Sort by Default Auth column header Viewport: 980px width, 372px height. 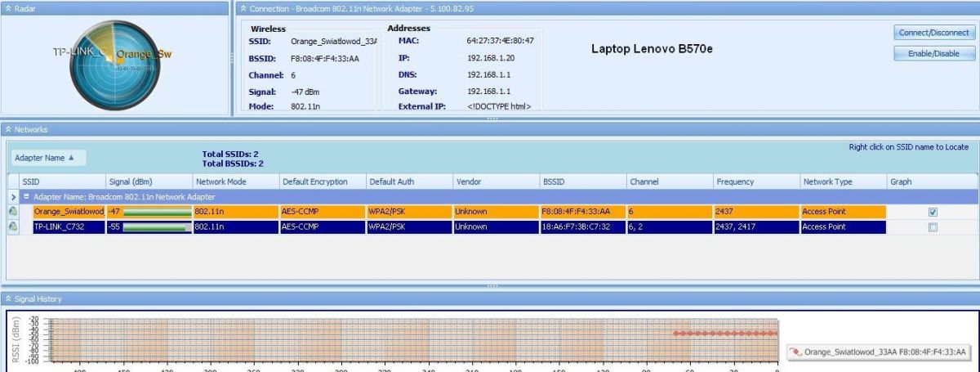tap(409, 182)
